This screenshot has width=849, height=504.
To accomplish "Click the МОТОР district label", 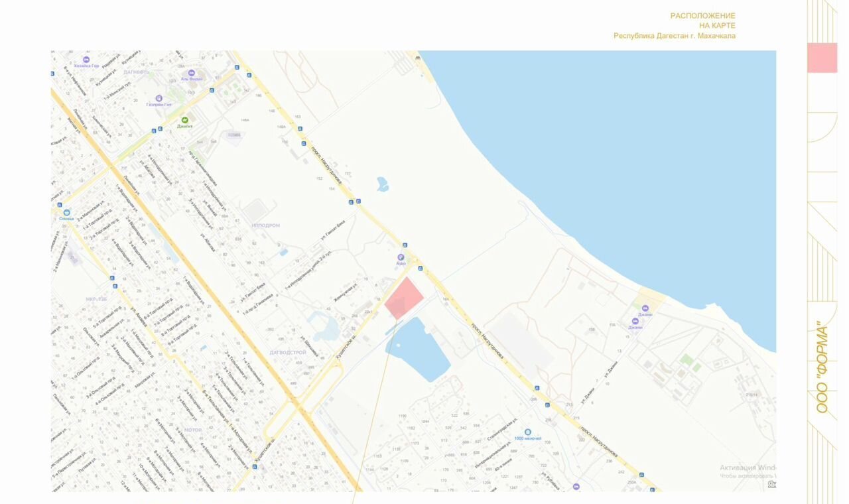I will click(193, 430).
